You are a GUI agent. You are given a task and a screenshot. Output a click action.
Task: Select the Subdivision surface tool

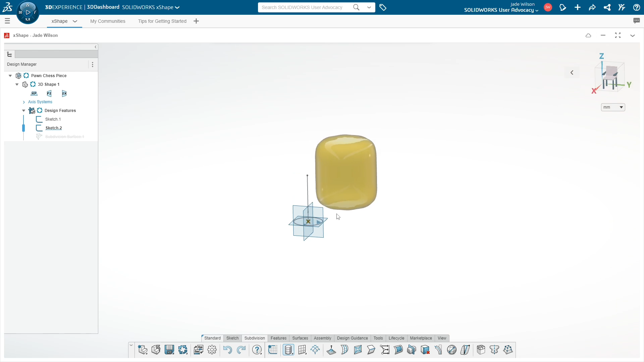tap(288, 350)
